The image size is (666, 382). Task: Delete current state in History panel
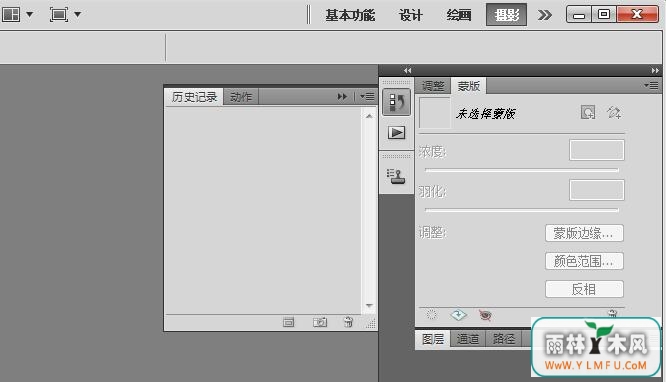point(348,322)
